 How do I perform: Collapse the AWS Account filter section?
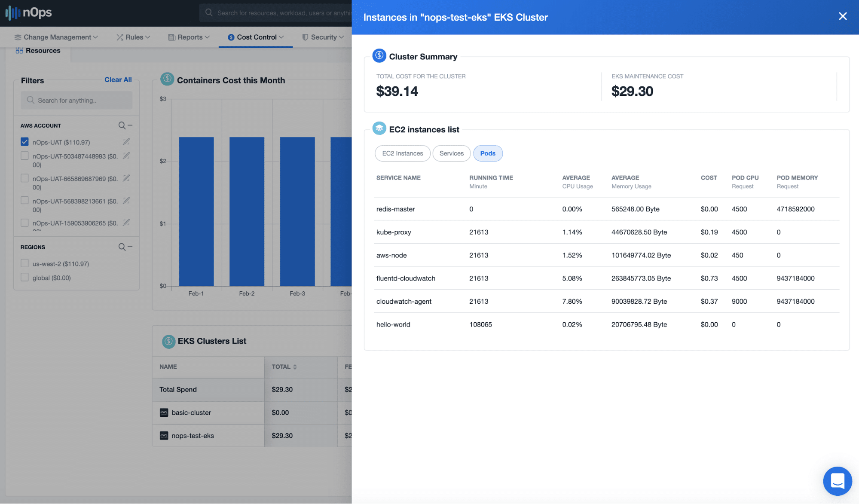tap(130, 125)
